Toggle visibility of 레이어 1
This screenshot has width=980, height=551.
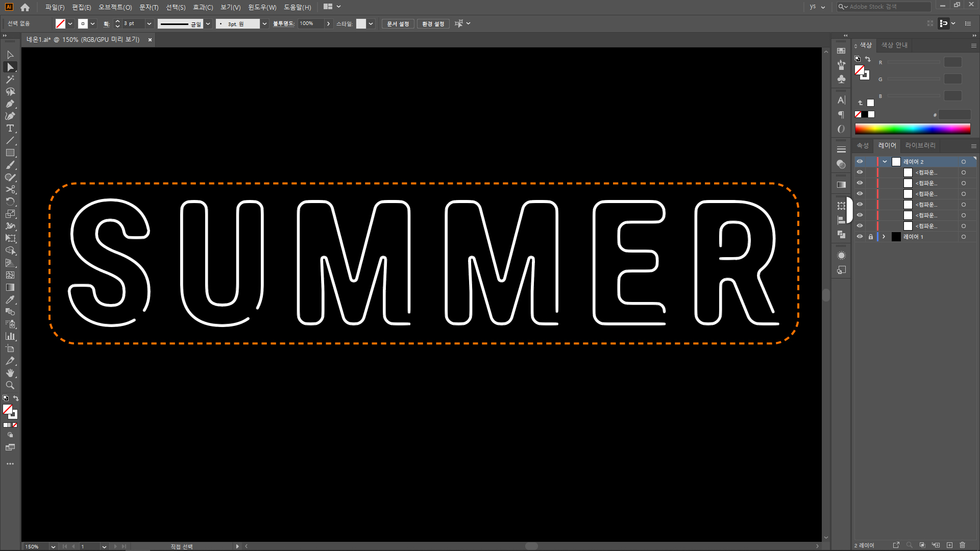point(860,237)
